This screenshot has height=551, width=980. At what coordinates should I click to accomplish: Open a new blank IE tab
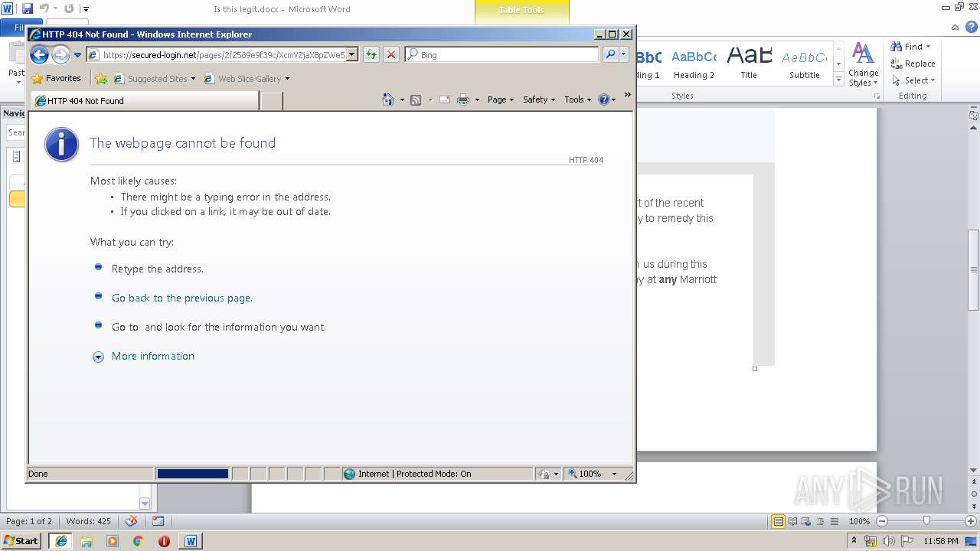271,100
